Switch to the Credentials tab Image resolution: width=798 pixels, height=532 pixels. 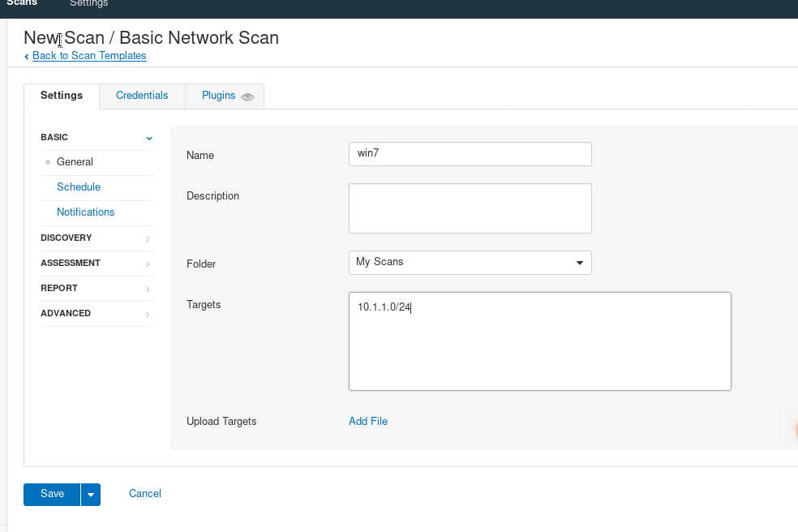(x=142, y=96)
